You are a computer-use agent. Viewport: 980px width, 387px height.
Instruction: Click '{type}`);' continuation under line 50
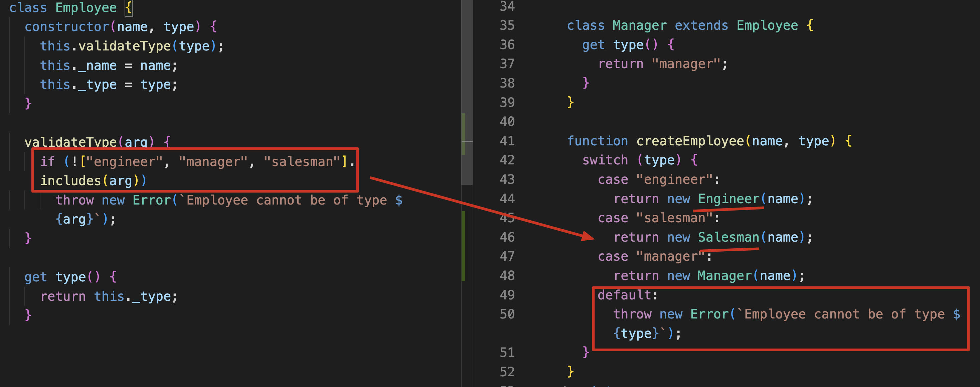pos(647,333)
